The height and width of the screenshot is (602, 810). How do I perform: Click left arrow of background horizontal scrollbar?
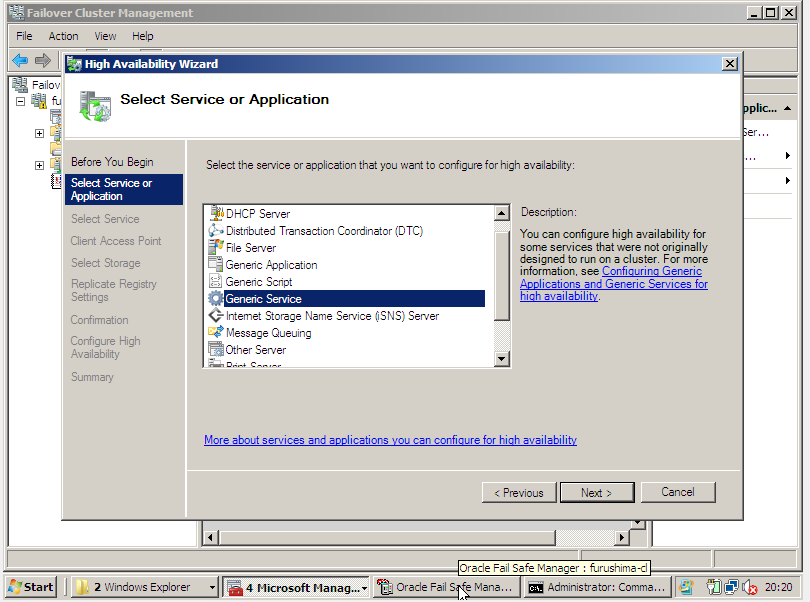[210, 537]
